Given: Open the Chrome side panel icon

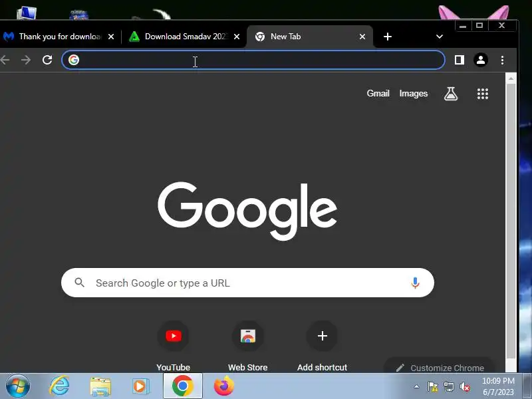Looking at the screenshot, I should tap(460, 60).
